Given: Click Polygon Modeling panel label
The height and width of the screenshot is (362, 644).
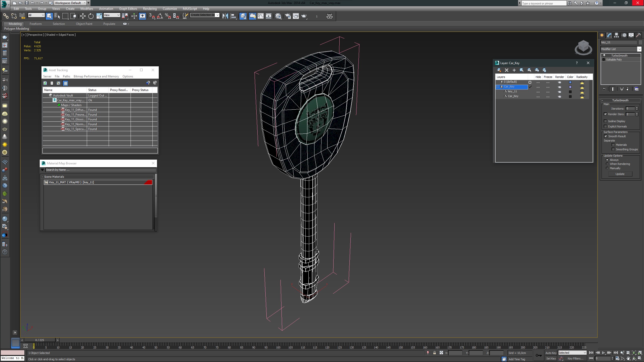Looking at the screenshot, I should point(17,29).
